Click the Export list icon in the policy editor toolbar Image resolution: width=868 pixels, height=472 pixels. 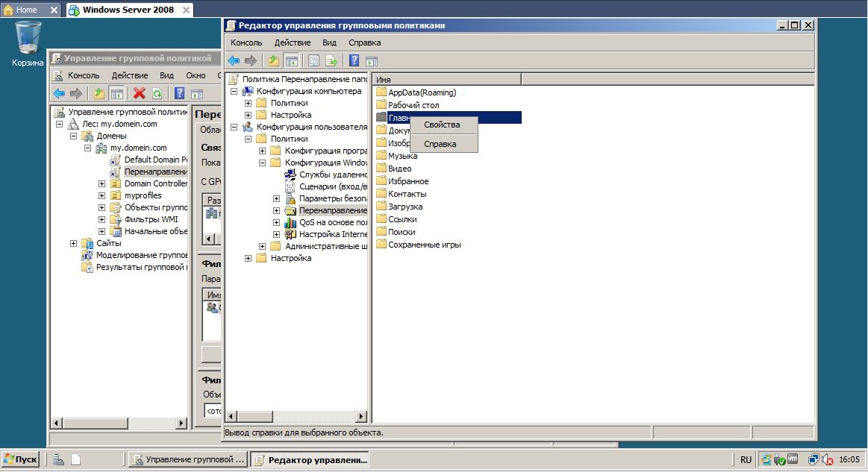(x=331, y=61)
